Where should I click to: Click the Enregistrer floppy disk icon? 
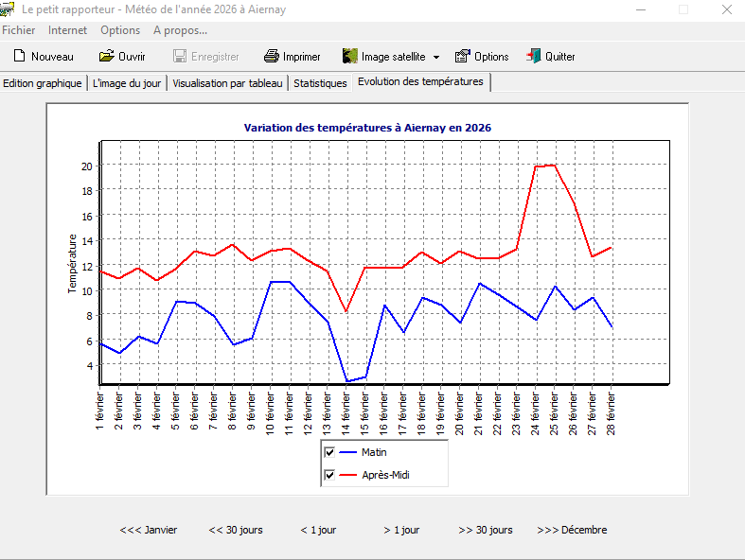pyautogui.click(x=180, y=57)
